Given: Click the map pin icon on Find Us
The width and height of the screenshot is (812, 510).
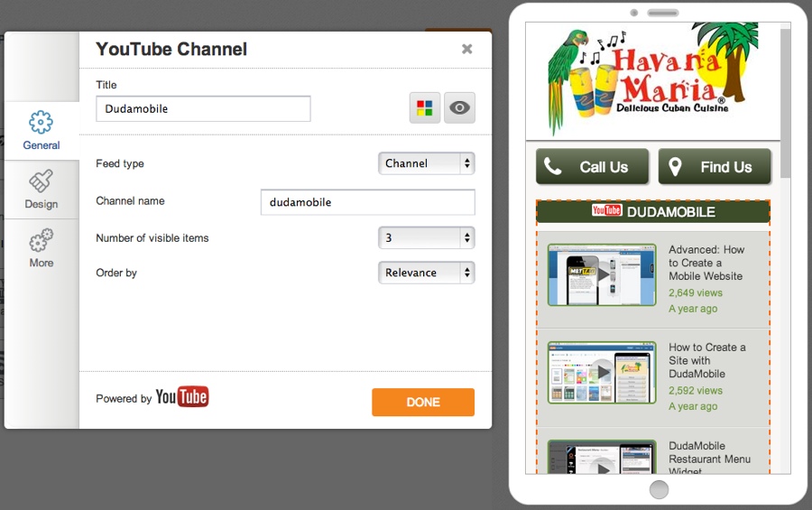Looking at the screenshot, I should [675, 167].
